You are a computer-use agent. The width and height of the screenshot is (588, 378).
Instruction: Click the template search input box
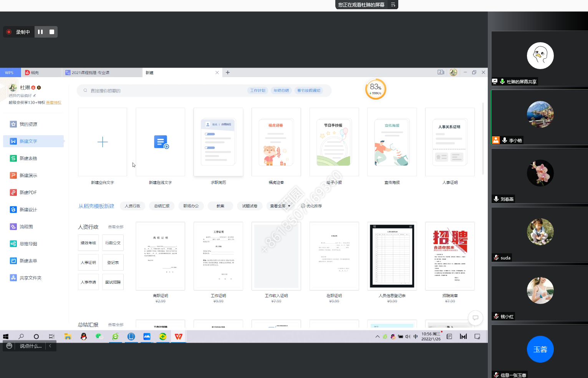161,91
